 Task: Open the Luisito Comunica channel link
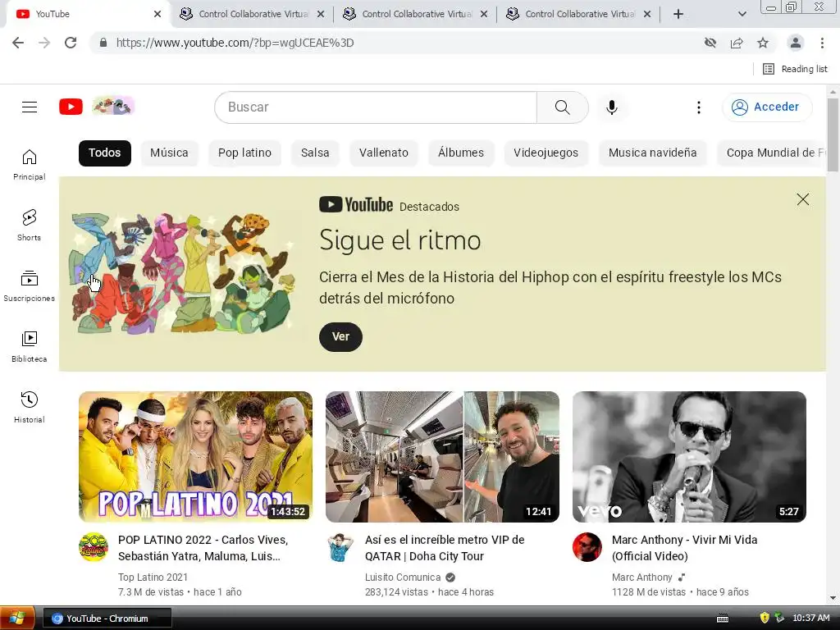402,577
